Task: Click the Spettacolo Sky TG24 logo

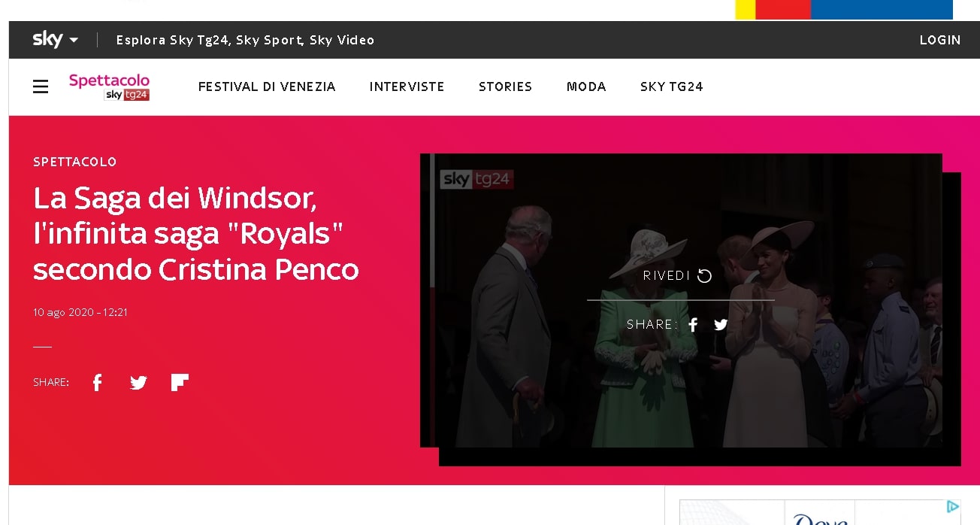Action: click(110, 86)
